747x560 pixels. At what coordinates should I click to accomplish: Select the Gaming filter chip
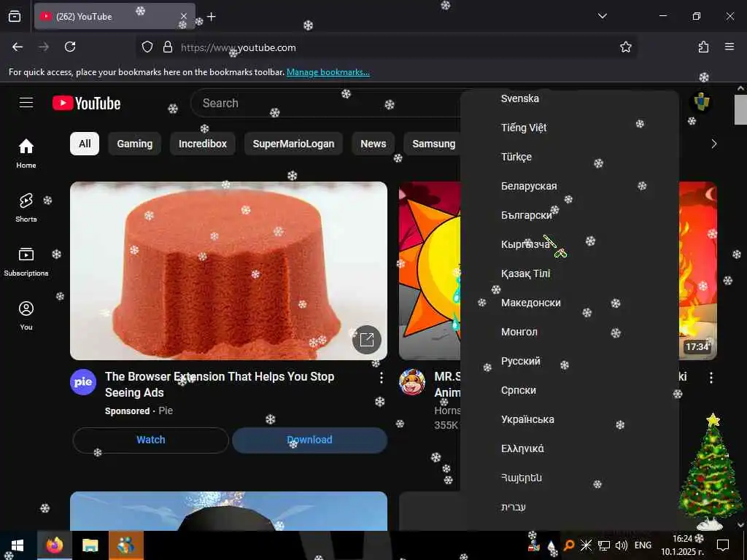(135, 144)
